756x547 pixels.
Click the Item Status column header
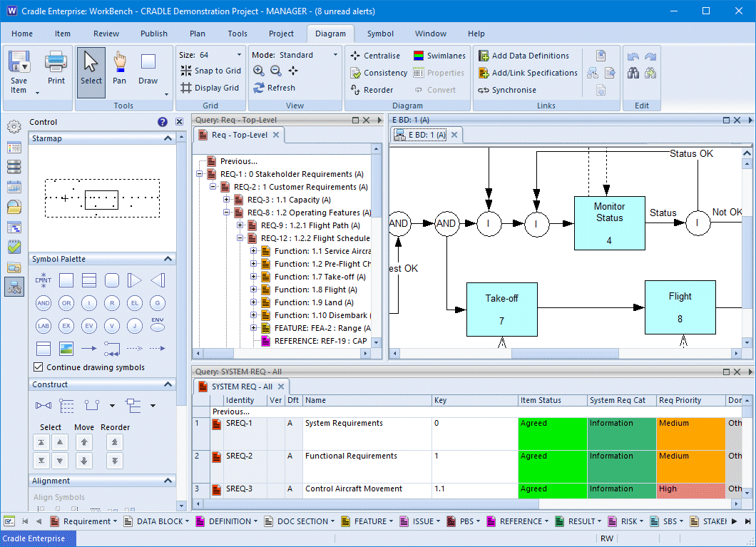click(553, 400)
